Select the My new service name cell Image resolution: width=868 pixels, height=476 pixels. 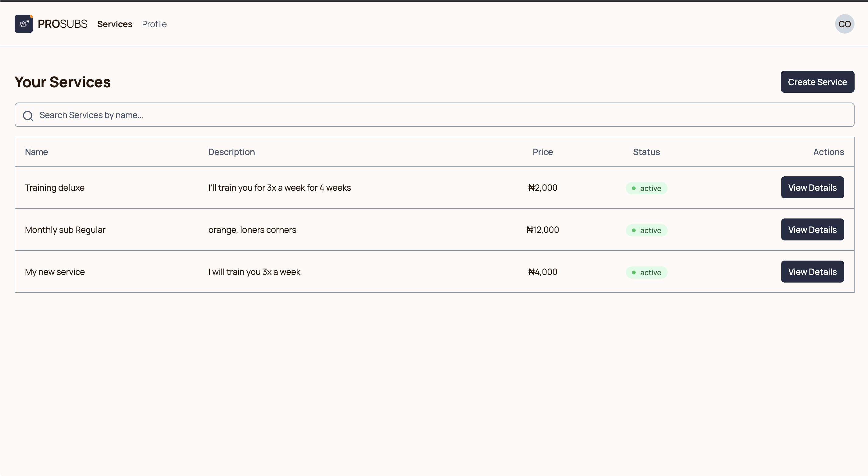point(55,272)
